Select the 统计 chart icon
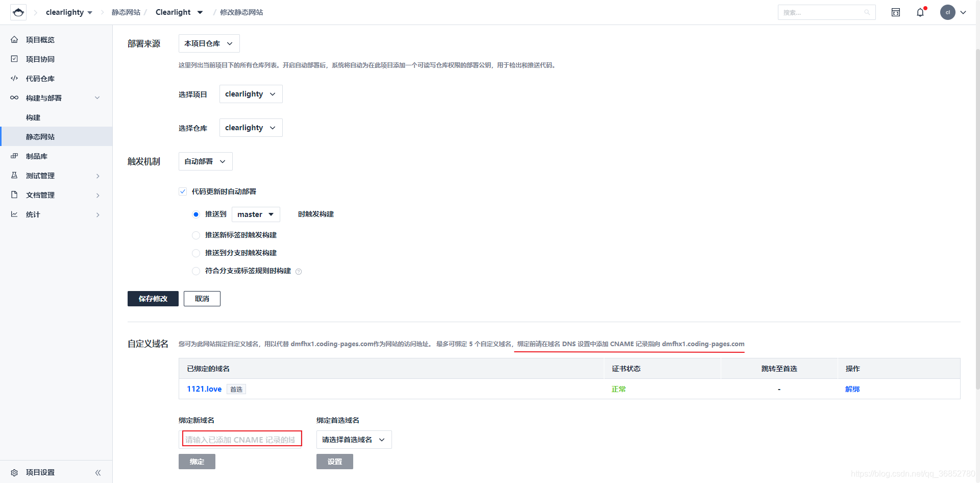Viewport: 980px width, 483px height. pos(14,214)
